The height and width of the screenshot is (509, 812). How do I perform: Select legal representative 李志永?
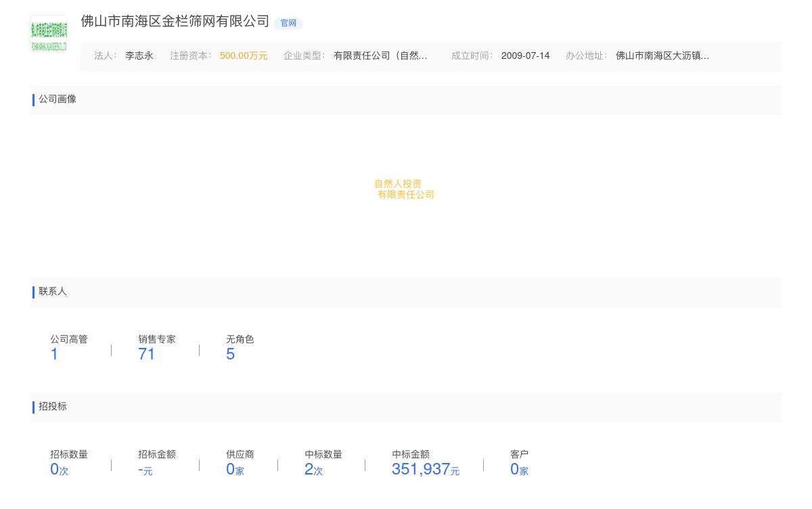click(139, 56)
